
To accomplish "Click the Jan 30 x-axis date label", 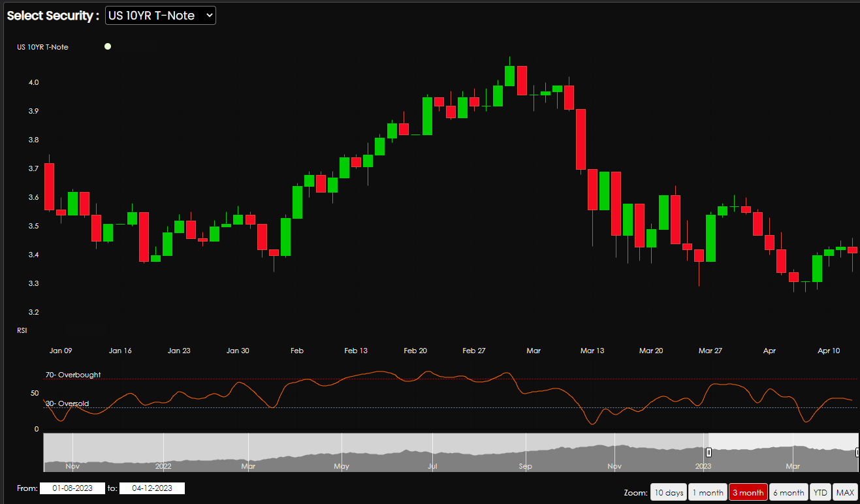I will click(x=238, y=351).
